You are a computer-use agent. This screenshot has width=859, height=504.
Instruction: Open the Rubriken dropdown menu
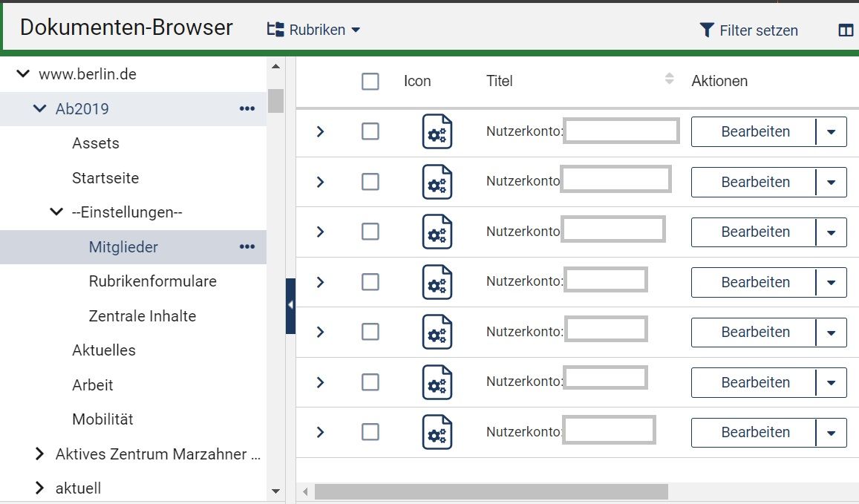tap(313, 30)
